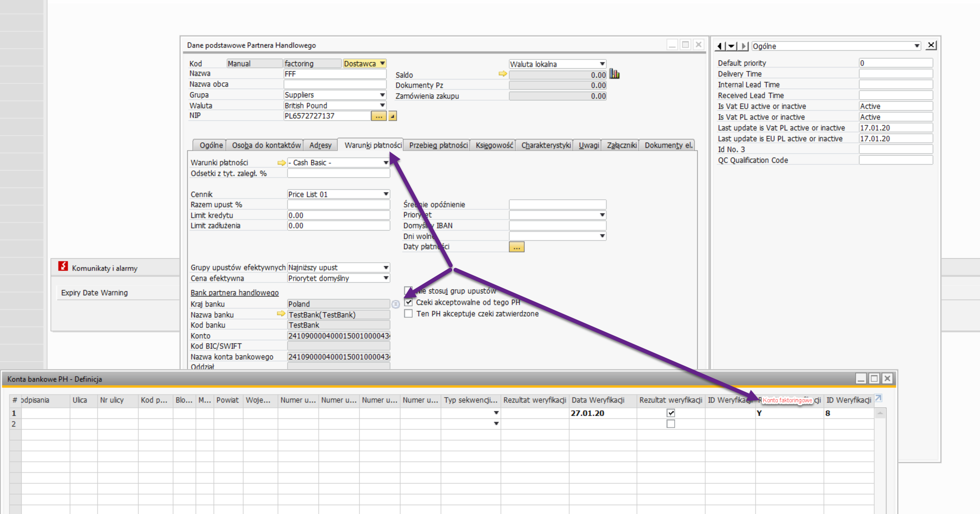Uncheck "Czeki akceptowalne od tego PH"

point(408,302)
